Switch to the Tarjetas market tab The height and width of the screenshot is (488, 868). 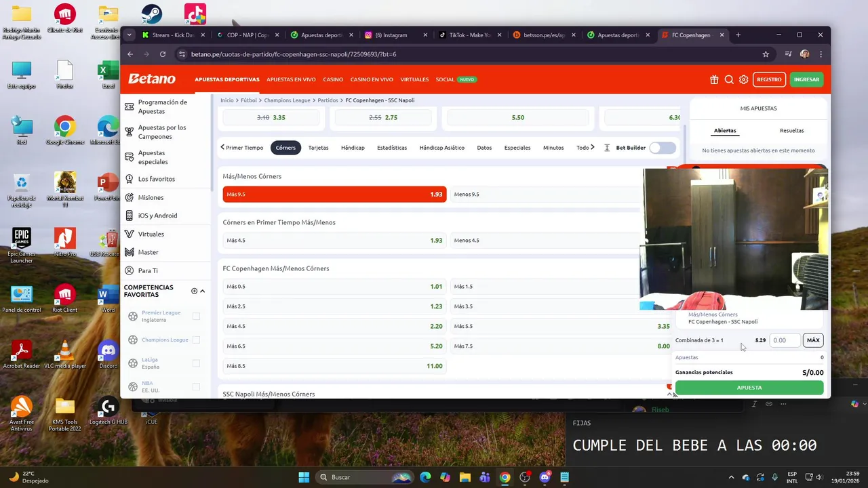[318, 148]
